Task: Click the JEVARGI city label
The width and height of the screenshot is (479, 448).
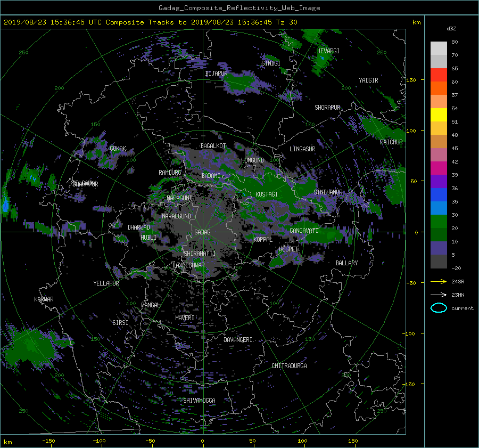Action: [x=328, y=51]
